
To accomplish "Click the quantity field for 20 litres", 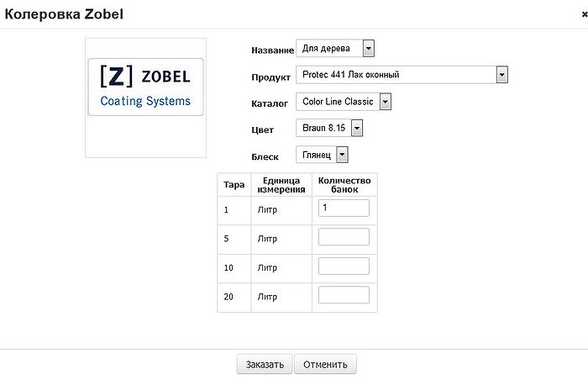I will tap(344, 295).
